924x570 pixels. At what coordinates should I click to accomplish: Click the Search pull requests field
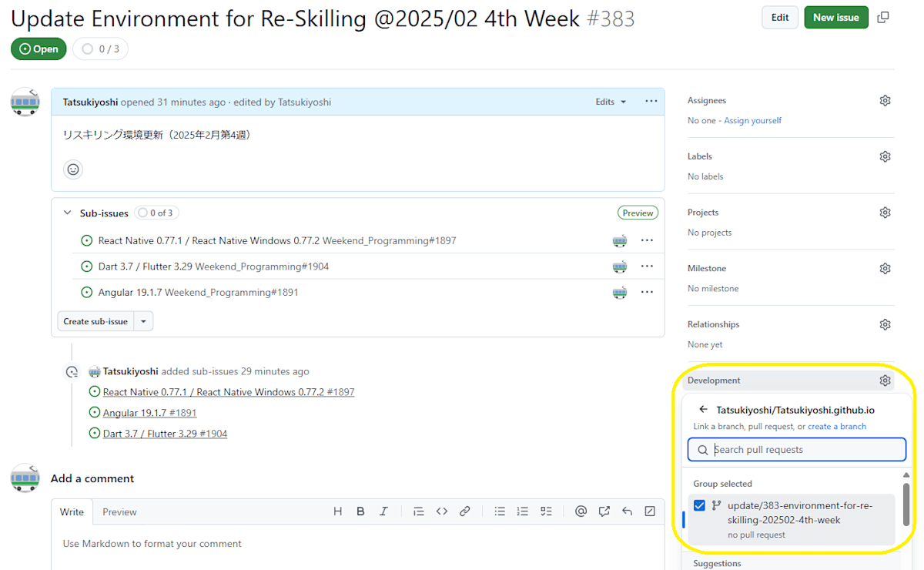[797, 449]
